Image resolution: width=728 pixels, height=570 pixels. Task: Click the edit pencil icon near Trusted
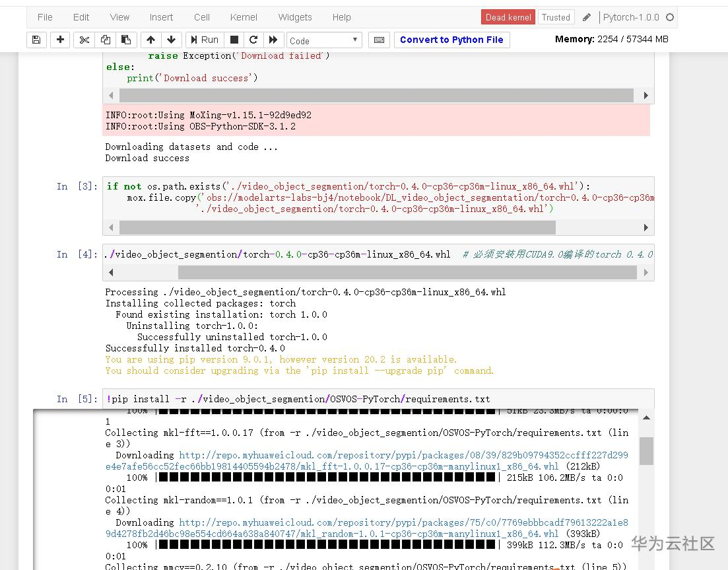pyautogui.click(x=586, y=17)
